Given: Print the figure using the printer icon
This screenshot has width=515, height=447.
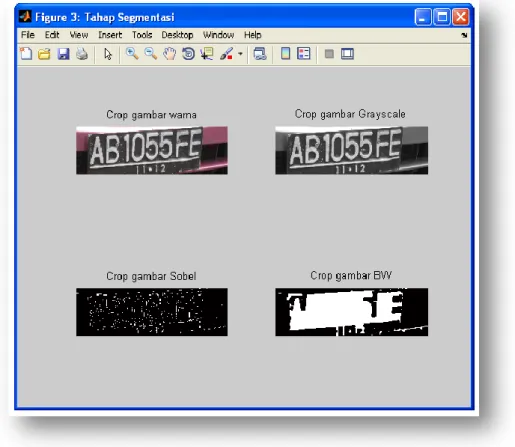Looking at the screenshot, I should 82,54.
